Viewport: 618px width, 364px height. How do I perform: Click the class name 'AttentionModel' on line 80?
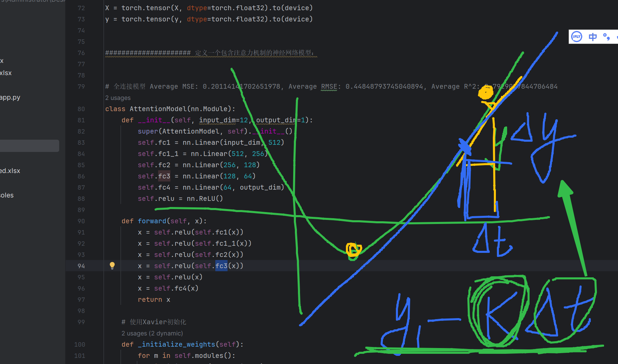(x=158, y=109)
